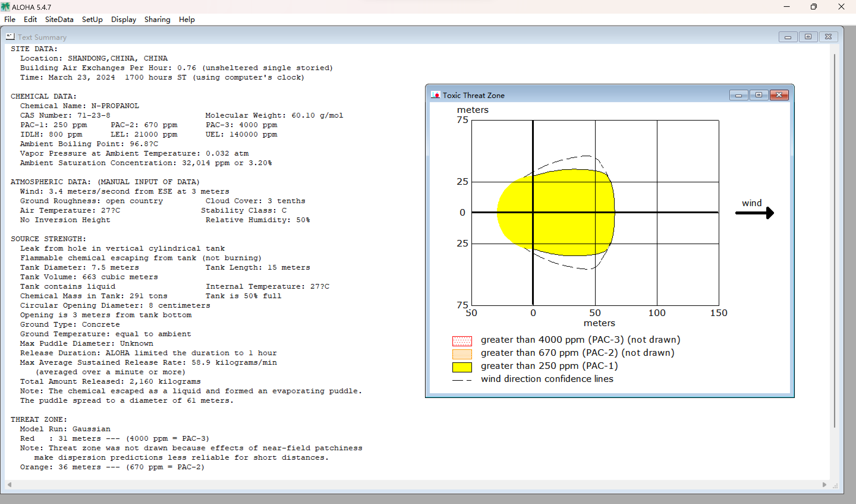Close the Text Summary window

pyautogui.click(x=828, y=37)
